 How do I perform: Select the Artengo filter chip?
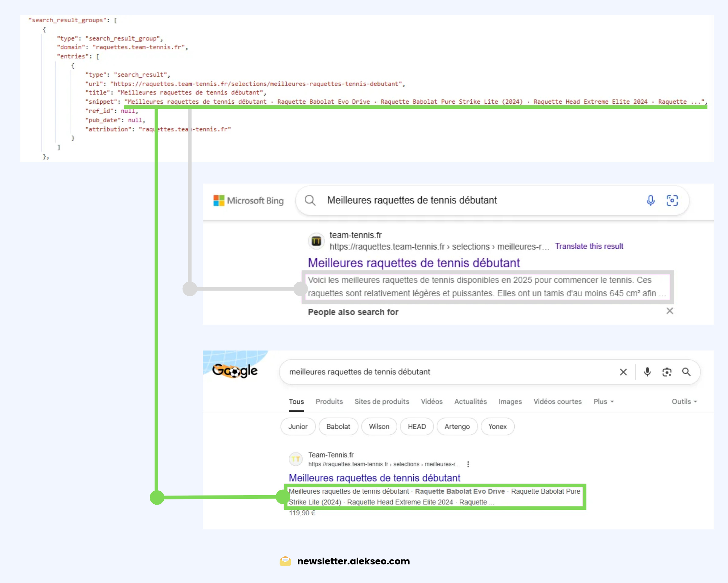coord(457,427)
